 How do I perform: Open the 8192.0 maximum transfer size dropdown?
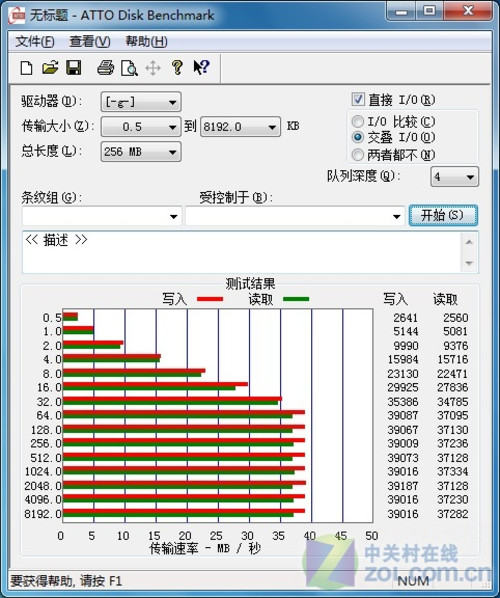click(x=240, y=127)
